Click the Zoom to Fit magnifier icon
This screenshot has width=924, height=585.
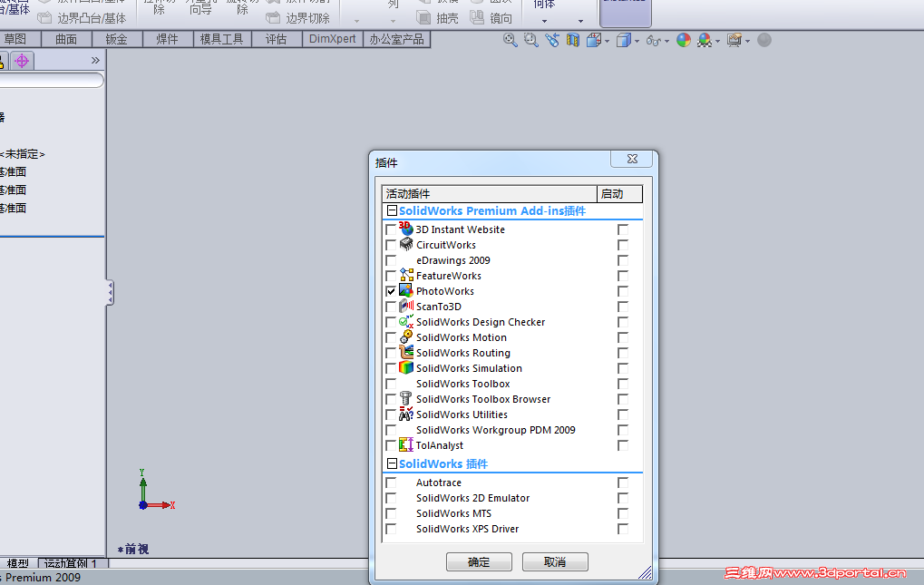pyautogui.click(x=511, y=40)
